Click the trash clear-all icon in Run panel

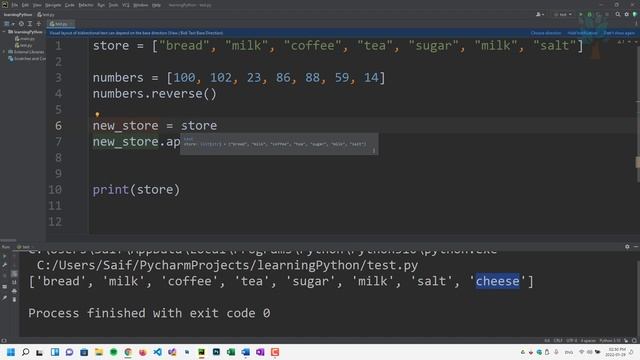[14, 300]
